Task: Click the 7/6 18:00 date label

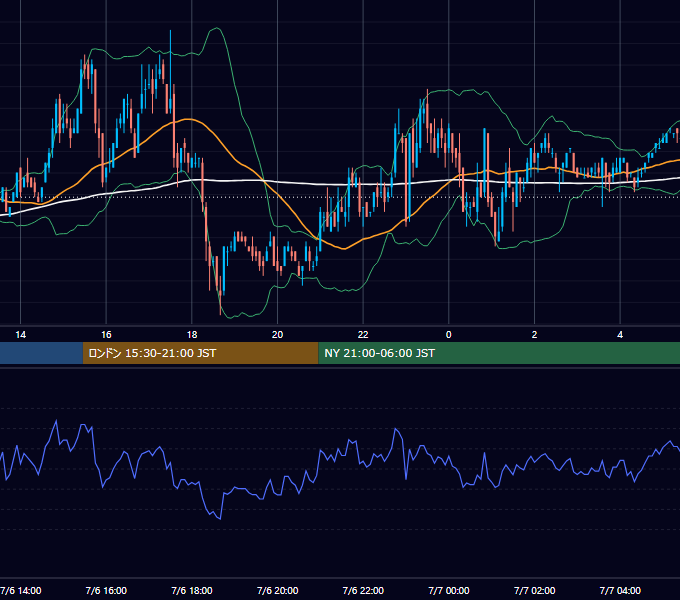Action: [x=192, y=590]
